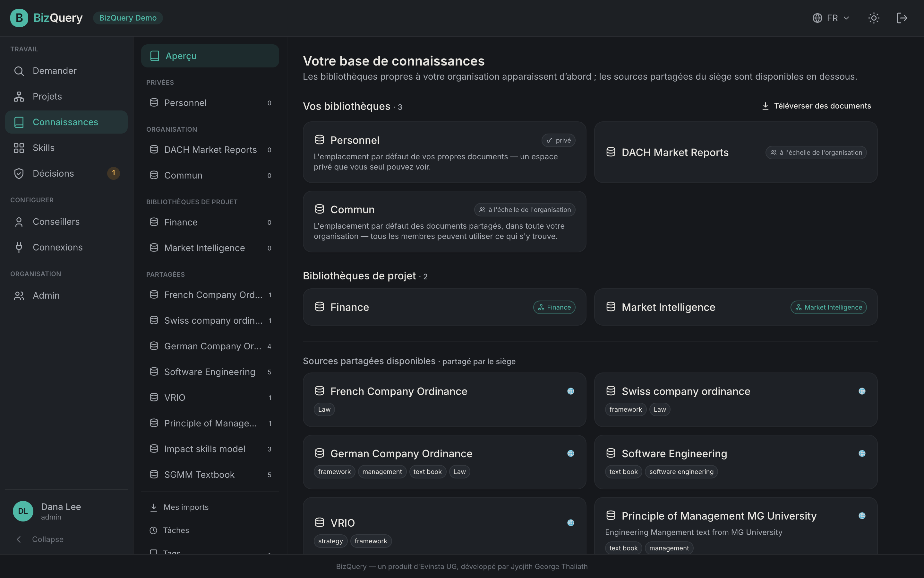This screenshot has width=924, height=578.
Task: Click the organisation badge on the Commun card
Action: coord(525,209)
